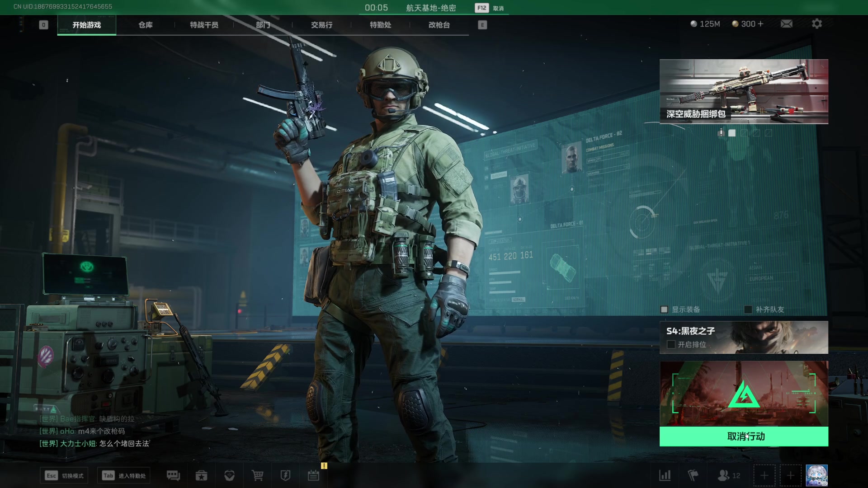Open the 深空威胁捆绑包 banner
Image resolution: width=868 pixels, height=488 pixels.
point(744,91)
